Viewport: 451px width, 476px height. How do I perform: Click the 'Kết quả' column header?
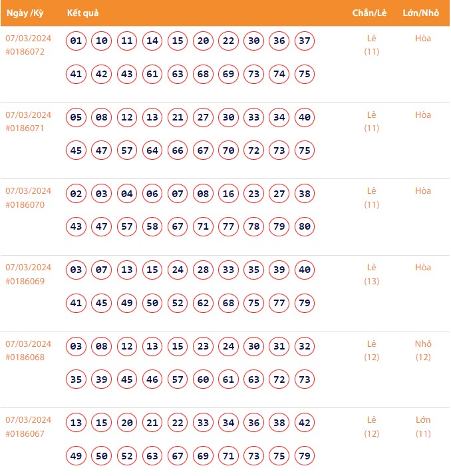pyautogui.click(x=83, y=13)
